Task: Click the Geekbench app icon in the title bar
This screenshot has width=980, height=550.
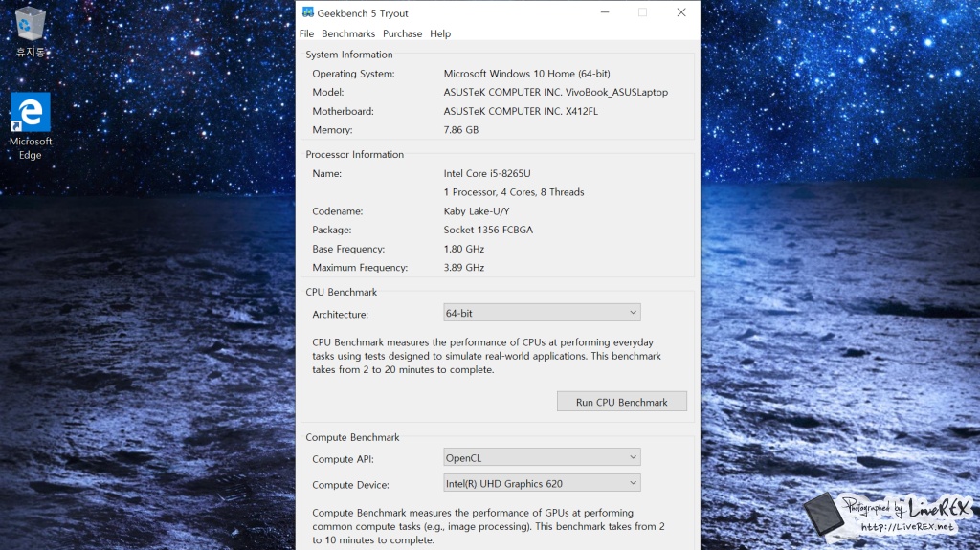Action: point(307,12)
